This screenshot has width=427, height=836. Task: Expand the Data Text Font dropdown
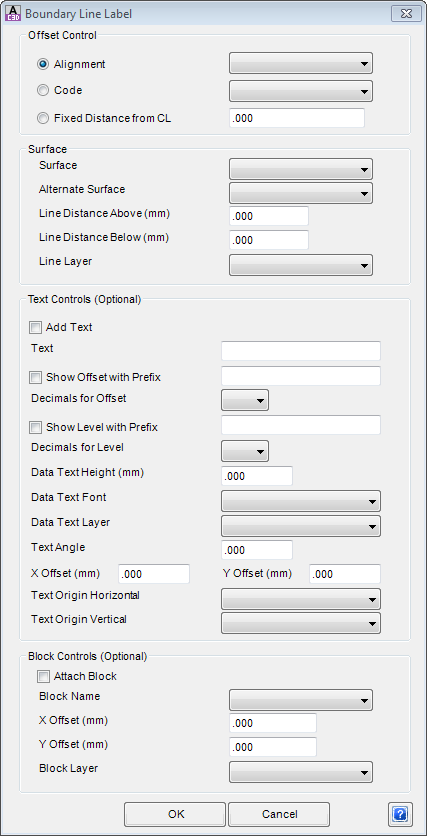pos(301,501)
